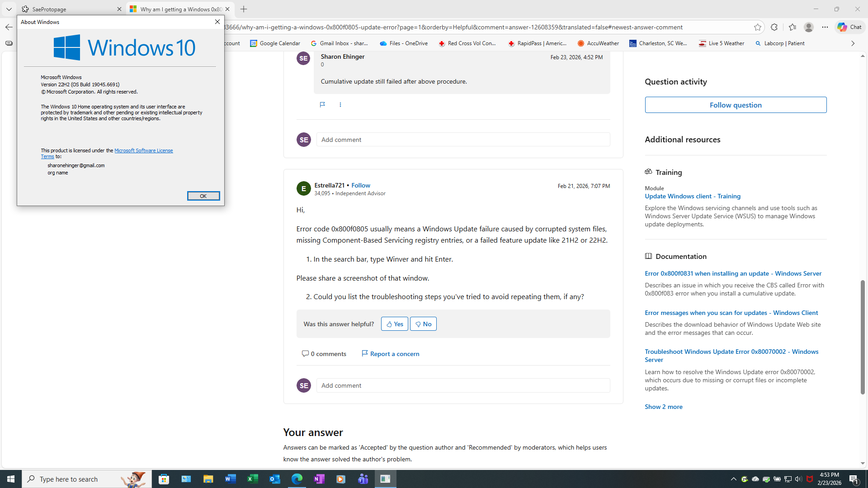Click the favorites star in address bar
Screen dimensions: 868x488
pyautogui.click(x=758, y=27)
